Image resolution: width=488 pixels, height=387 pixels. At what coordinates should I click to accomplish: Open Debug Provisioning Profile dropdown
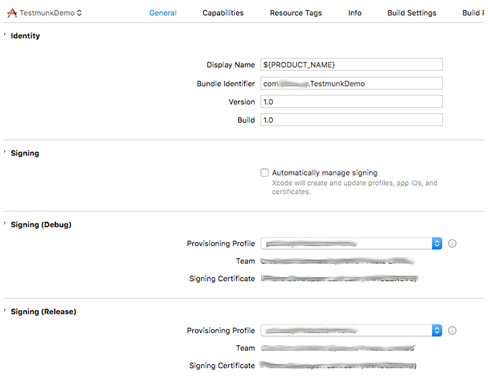tap(351, 243)
